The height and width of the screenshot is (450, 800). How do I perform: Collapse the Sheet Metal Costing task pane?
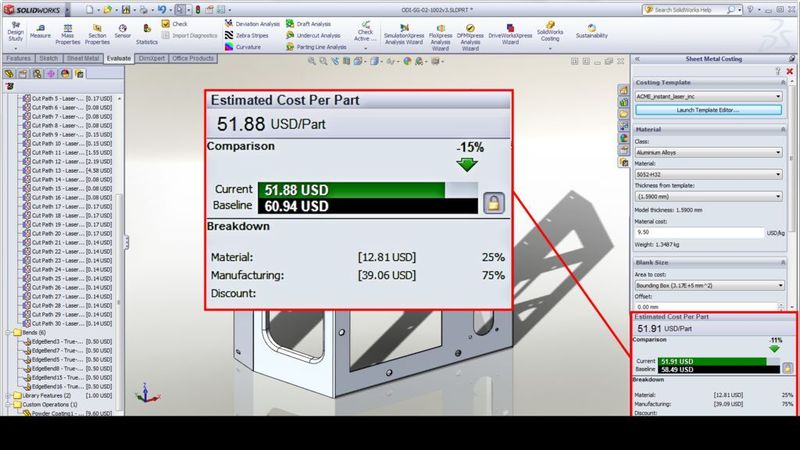tap(637, 59)
